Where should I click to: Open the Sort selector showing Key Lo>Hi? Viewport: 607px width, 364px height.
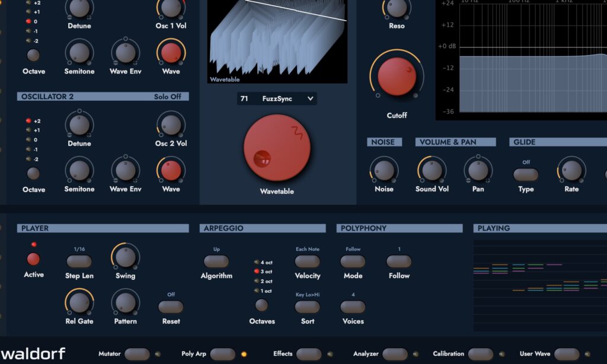(x=308, y=306)
